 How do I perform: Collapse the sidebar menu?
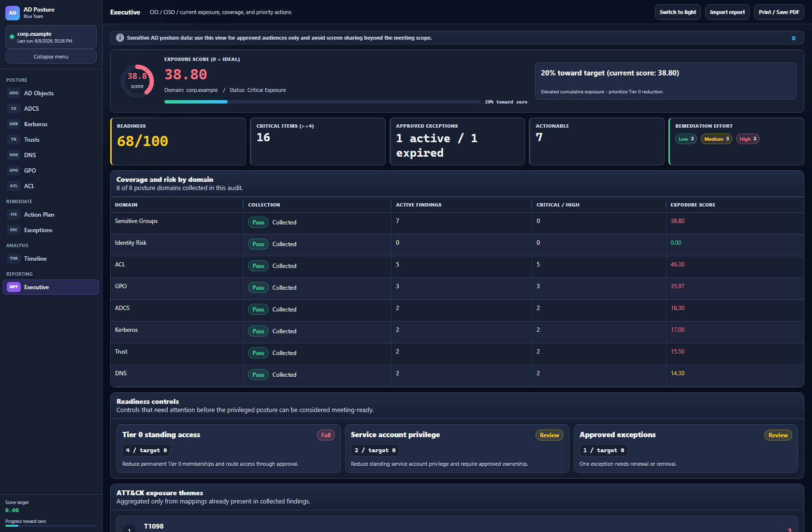pos(51,57)
